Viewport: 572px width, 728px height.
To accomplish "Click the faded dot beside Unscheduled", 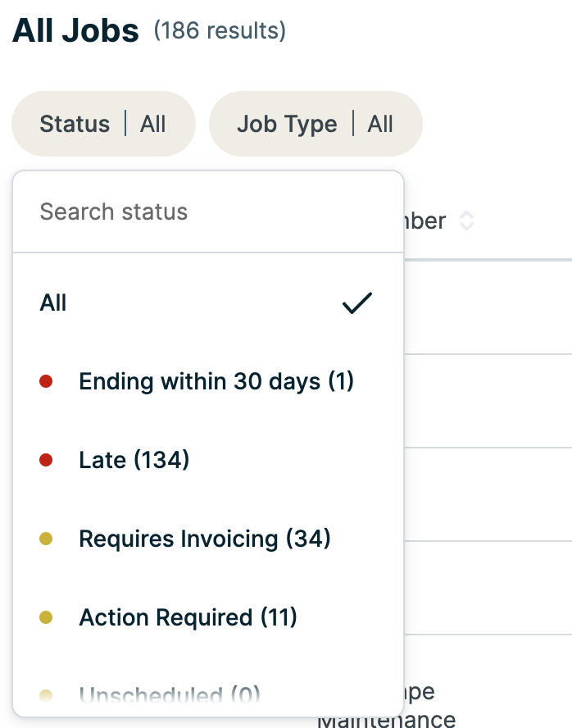I will point(46,695).
